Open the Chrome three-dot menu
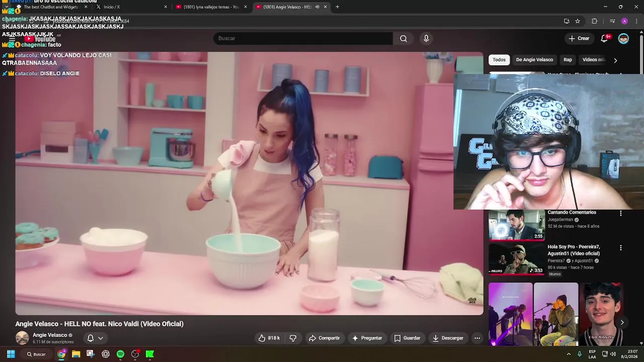 (x=637, y=21)
